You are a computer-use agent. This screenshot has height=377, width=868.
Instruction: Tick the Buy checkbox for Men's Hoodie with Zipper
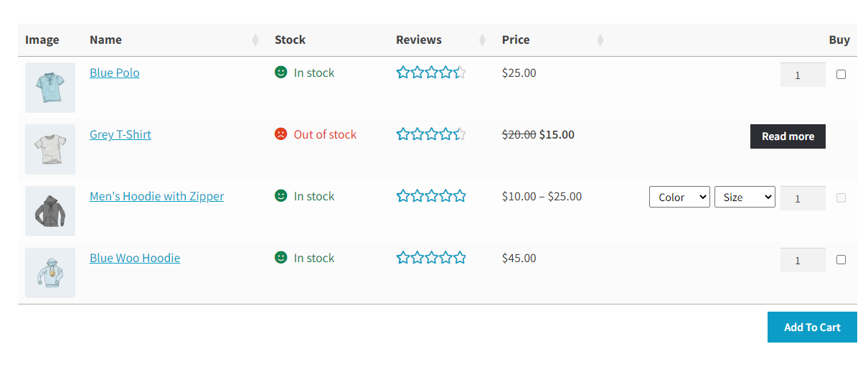point(841,198)
